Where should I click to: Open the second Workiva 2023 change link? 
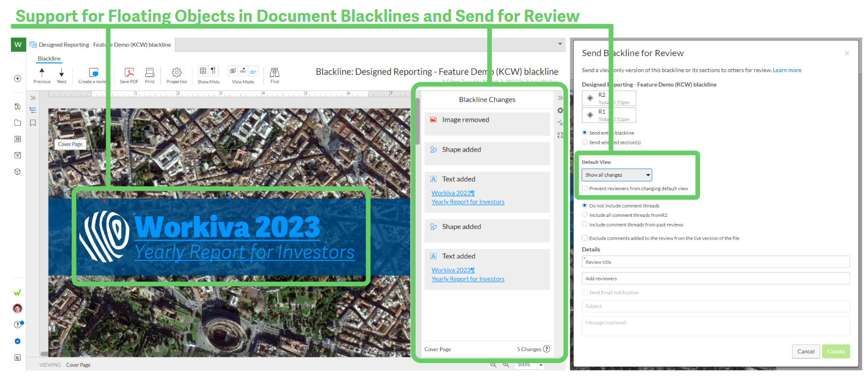click(x=453, y=270)
